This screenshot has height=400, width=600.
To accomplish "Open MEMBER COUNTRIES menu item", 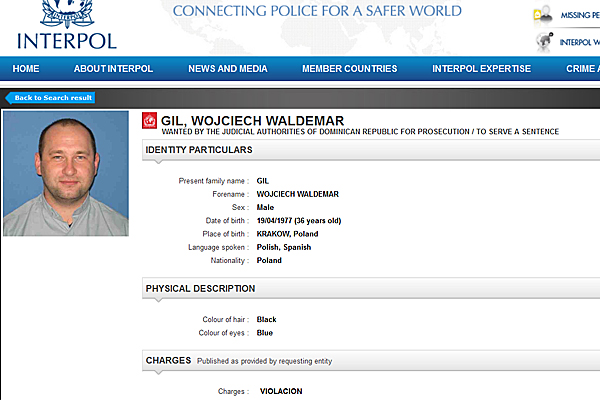I will click(x=350, y=69).
